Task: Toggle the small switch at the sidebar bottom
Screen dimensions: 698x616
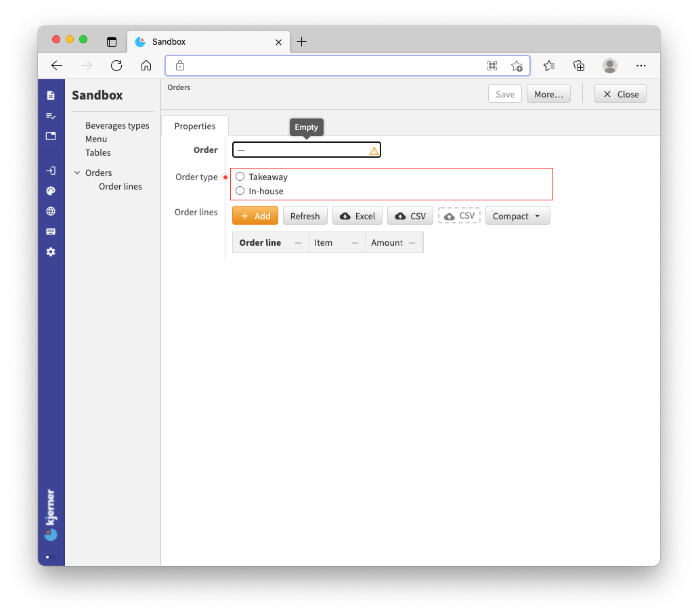Action: [51, 557]
